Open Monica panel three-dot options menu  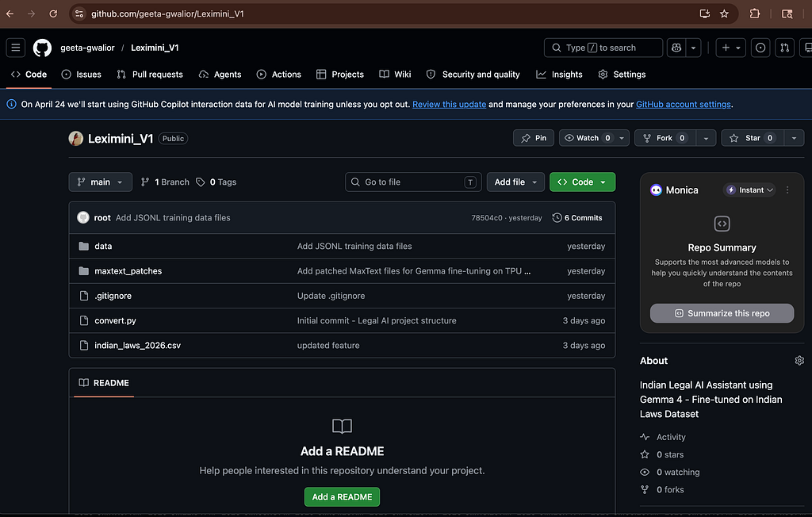[787, 190]
